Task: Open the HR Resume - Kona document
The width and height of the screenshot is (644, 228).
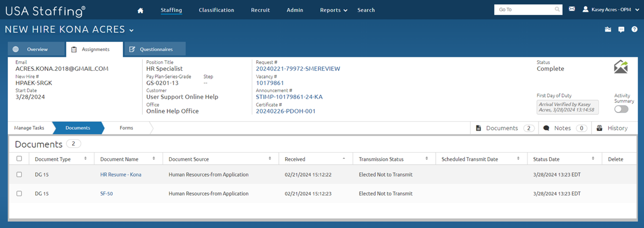Action: pos(121,175)
